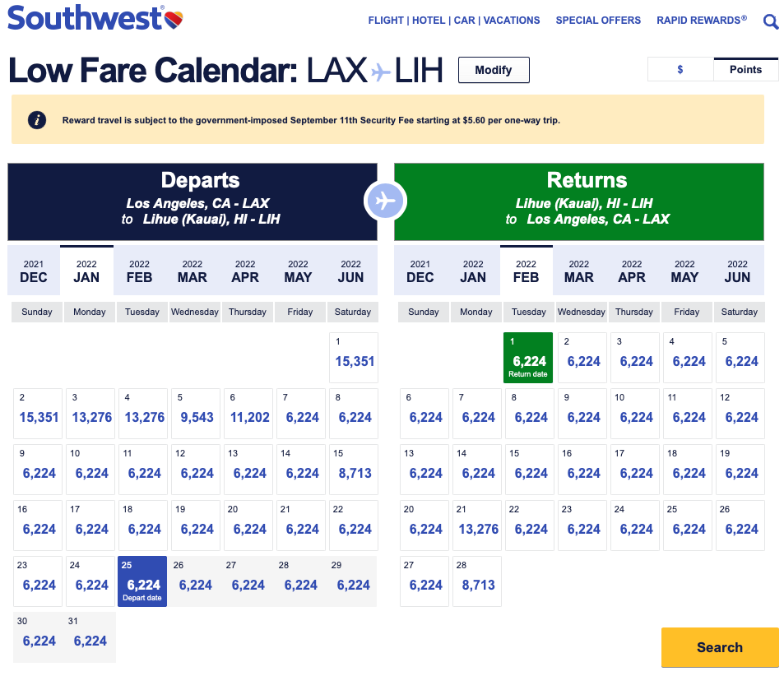The width and height of the screenshot is (784, 676).
Task: Choose JUN 2022 tab under Returns
Action: [x=737, y=271]
